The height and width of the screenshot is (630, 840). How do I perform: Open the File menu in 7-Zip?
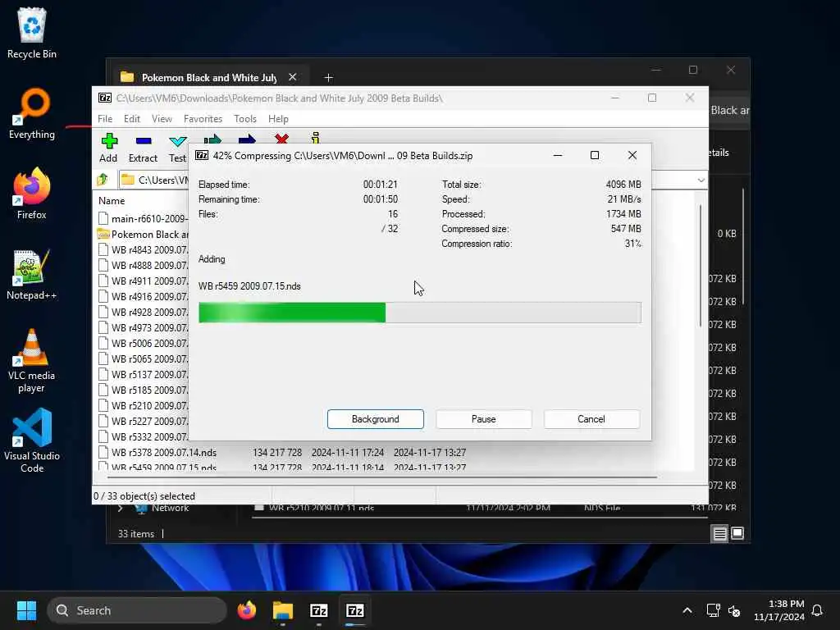tap(105, 118)
